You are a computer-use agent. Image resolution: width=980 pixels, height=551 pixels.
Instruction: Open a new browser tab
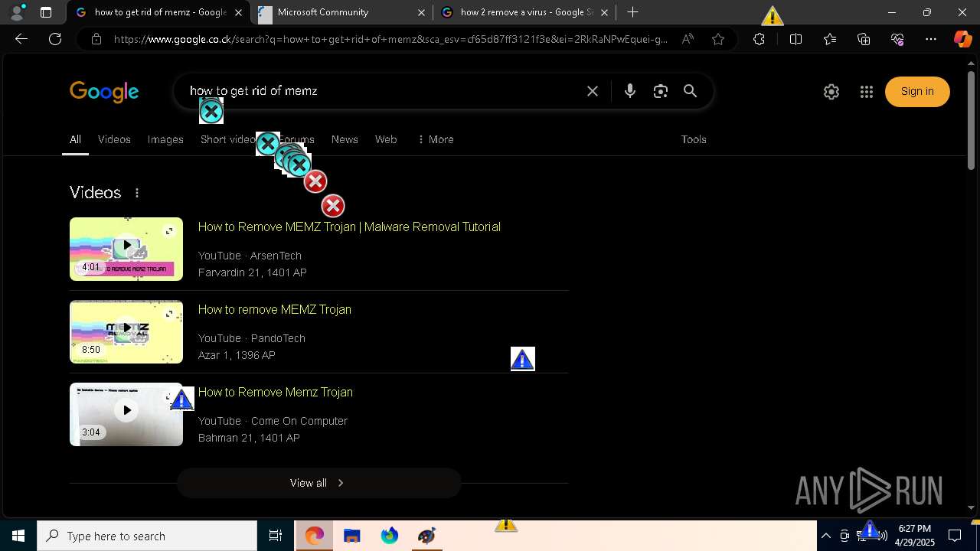pyautogui.click(x=632, y=12)
